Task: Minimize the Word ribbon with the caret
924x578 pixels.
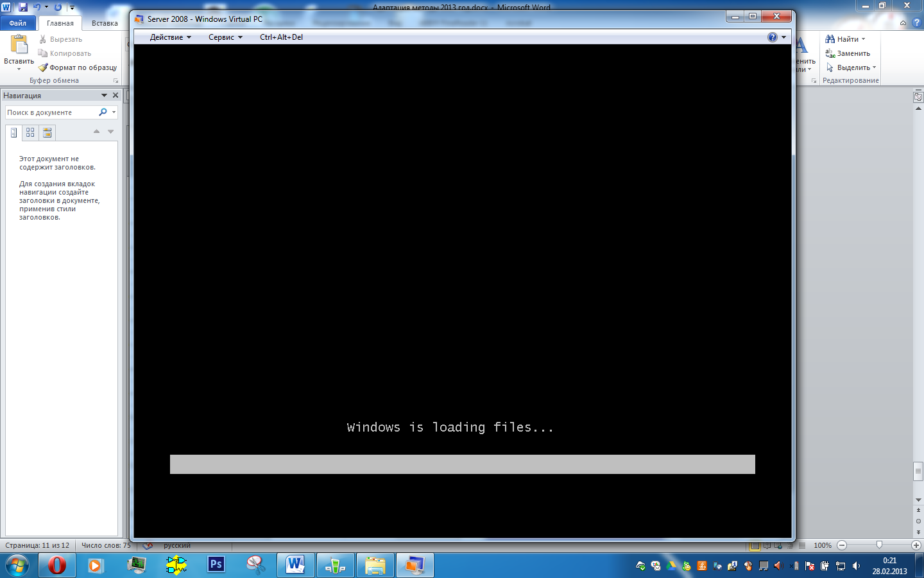Action: (903, 23)
